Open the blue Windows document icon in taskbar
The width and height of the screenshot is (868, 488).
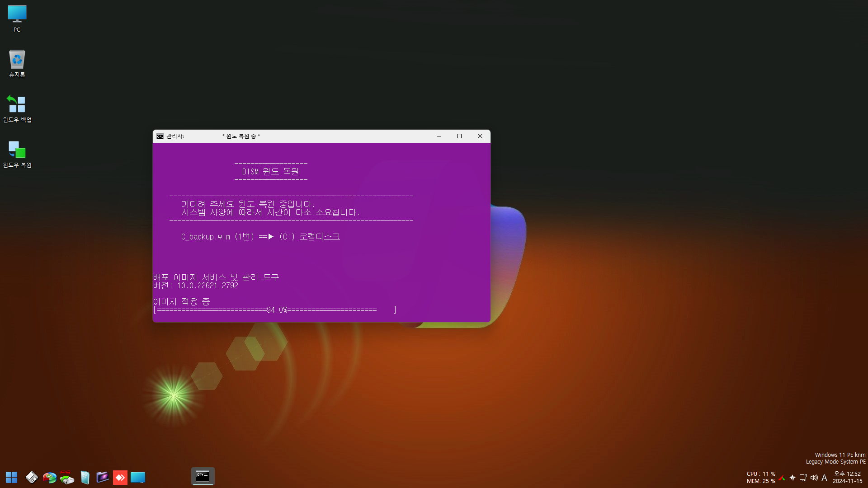(x=85, y=477)
